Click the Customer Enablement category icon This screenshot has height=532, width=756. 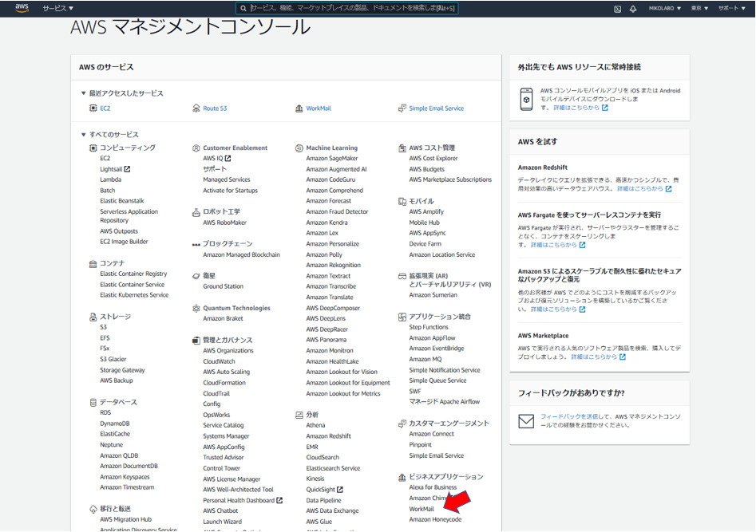196,148
